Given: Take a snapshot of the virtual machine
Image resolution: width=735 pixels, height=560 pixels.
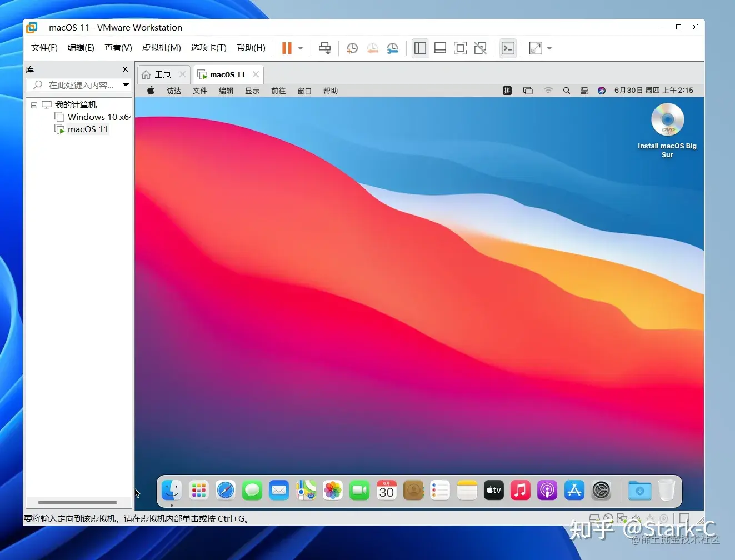Looking at the screenshot, I should pos(352,48).
